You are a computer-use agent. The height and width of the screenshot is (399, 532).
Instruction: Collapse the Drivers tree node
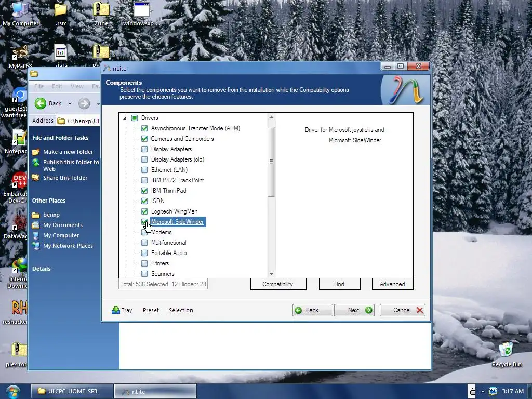(125, 118)
